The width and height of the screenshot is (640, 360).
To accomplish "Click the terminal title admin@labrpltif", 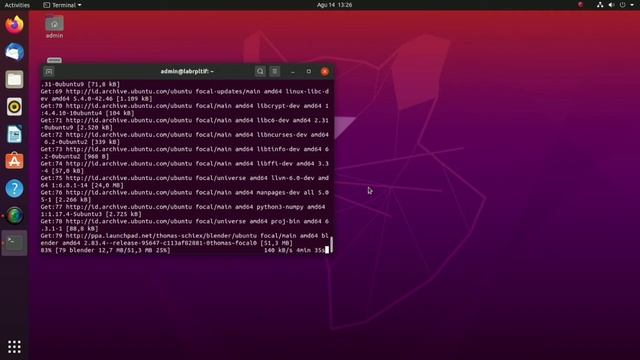I will (x=187, y=71).
